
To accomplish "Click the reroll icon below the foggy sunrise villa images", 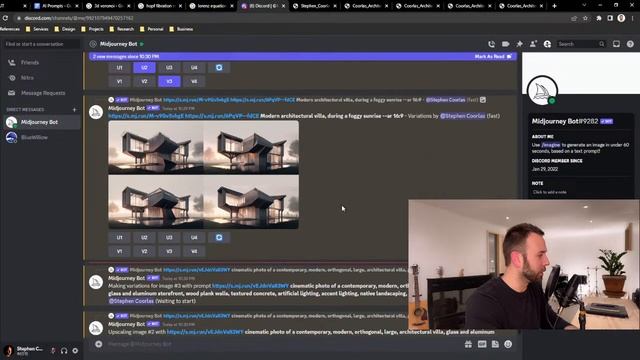I will click(x=219, y=238).
